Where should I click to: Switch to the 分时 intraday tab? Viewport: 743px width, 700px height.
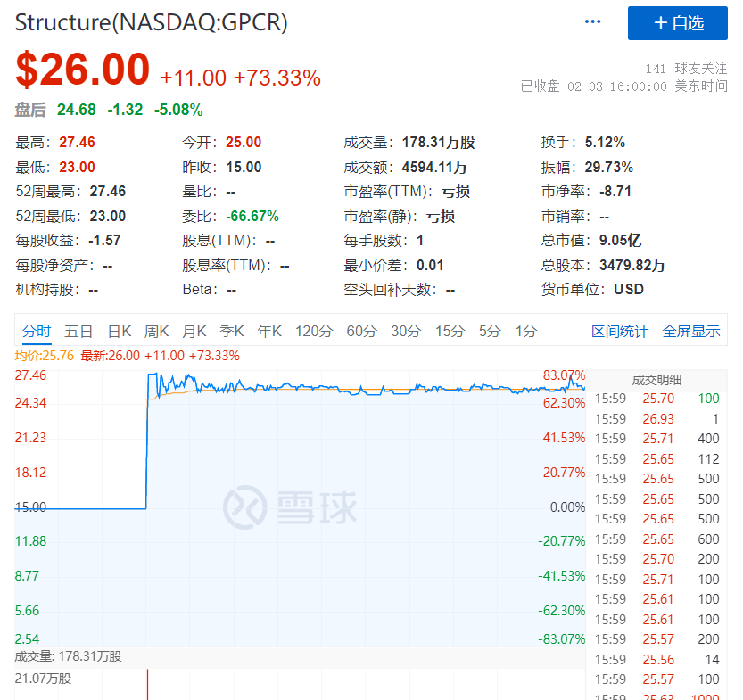[37, 330]
